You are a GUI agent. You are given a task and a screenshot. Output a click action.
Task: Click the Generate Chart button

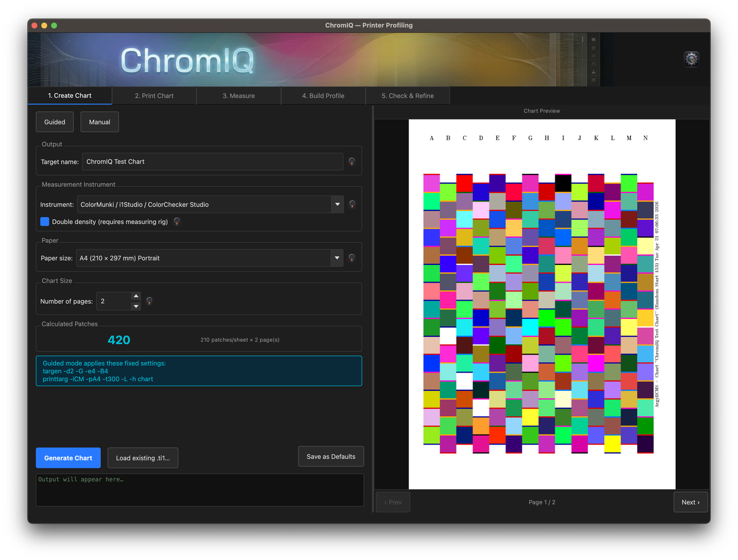point(68,458)
